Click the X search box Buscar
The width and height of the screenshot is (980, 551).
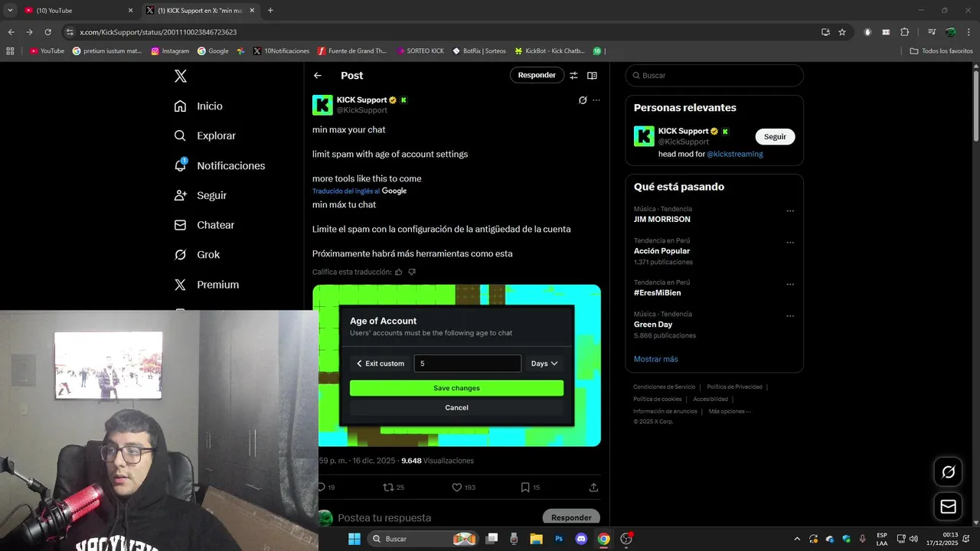coord(714,75)
